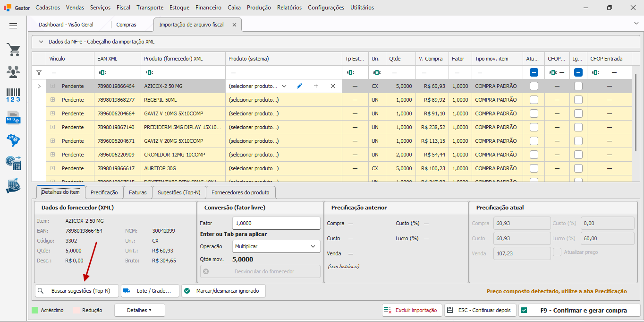Open the tab list overflow chevron
Image resolution: width=644 pixels, height=322 pixels.
tap(636, 23)
